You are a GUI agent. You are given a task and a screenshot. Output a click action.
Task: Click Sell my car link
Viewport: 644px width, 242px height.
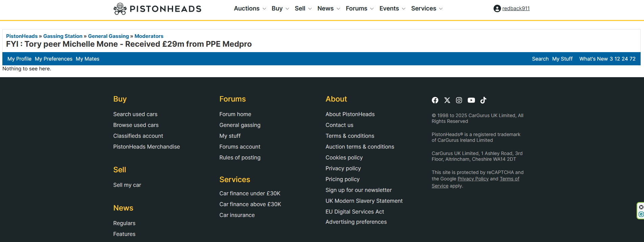[127, 185]
